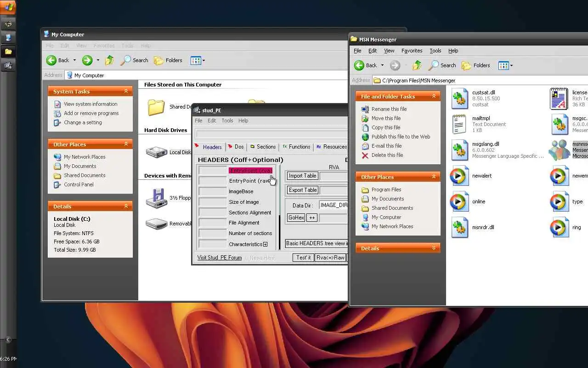Click Publish this file to the Web

click(401, 137)
